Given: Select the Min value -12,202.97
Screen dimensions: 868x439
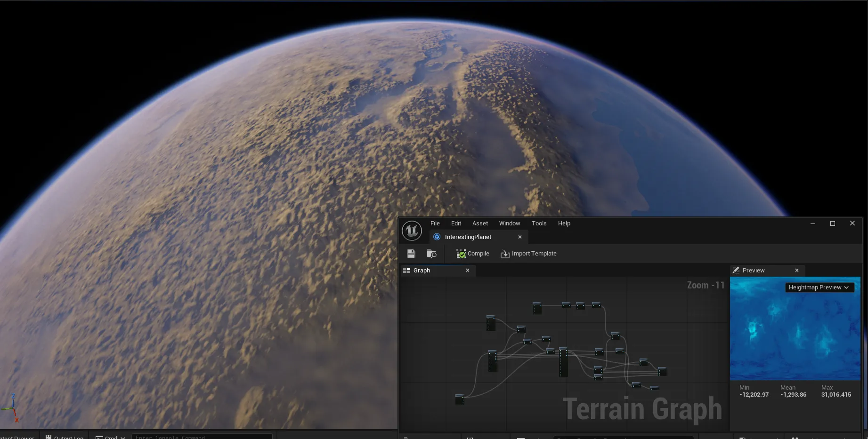Looking at the screenshot, I should click(754, 395).
